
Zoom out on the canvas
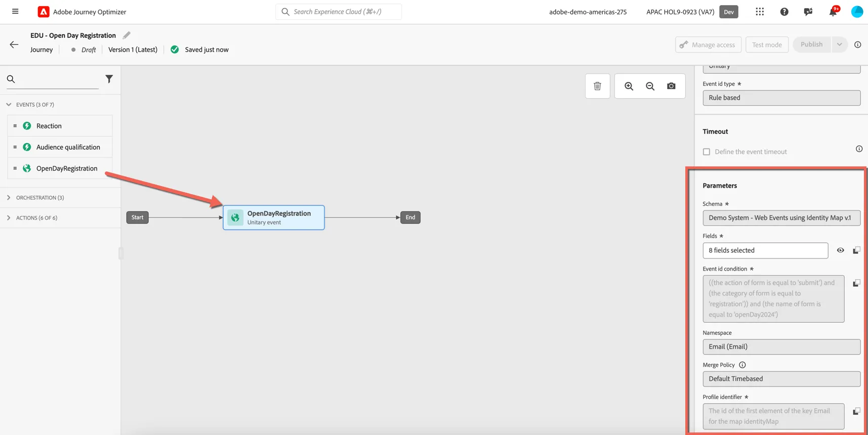(x=650, y=86)
